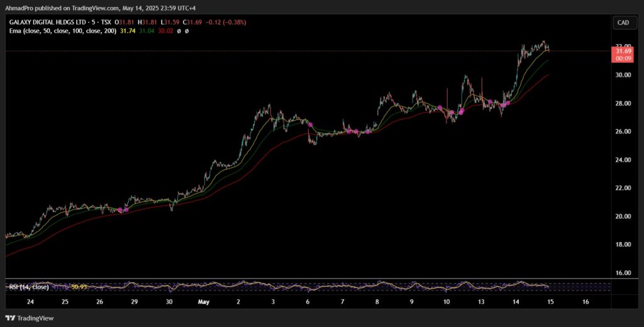Click the 15 date label on the time axis
Screen dimensions: 644x327
(551, 302)
